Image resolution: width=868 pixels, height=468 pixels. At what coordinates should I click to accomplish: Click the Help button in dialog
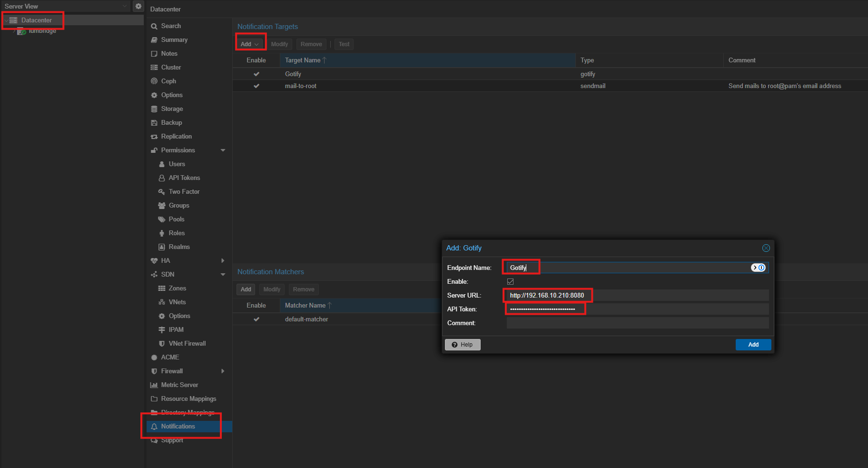coord(462,345)
